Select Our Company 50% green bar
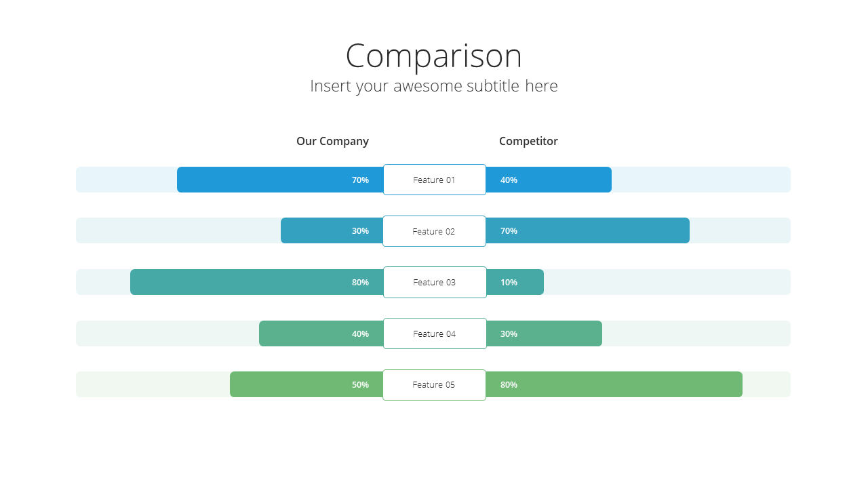 (307, 384)
